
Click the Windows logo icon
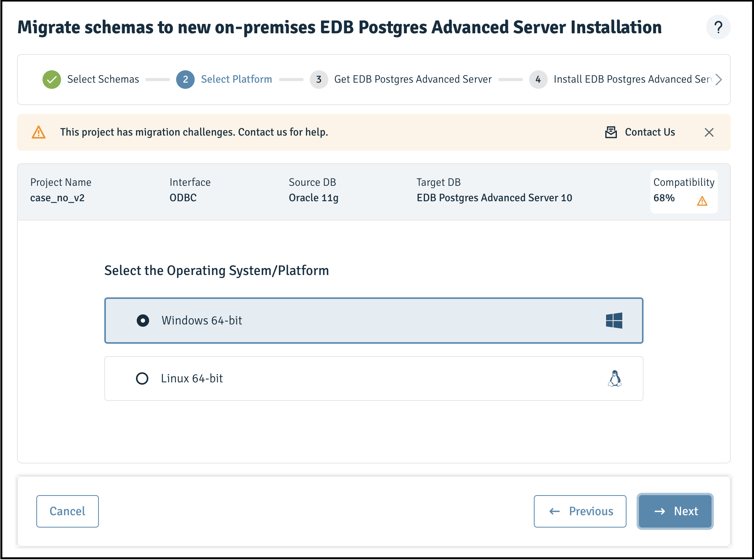(x=614, y=321)
